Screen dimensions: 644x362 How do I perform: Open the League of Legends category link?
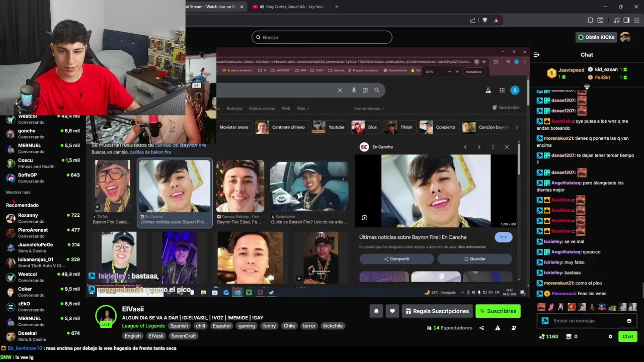[143, 326]
